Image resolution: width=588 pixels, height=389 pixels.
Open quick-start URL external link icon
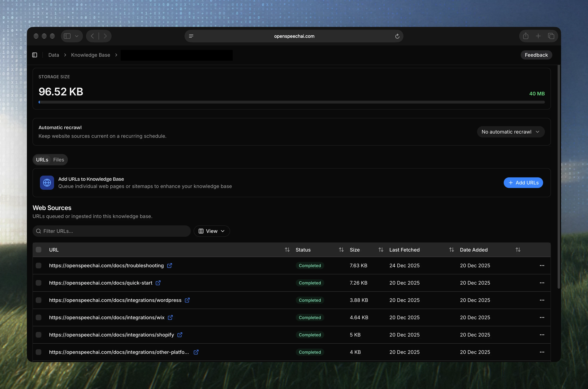tap(158, 283)
